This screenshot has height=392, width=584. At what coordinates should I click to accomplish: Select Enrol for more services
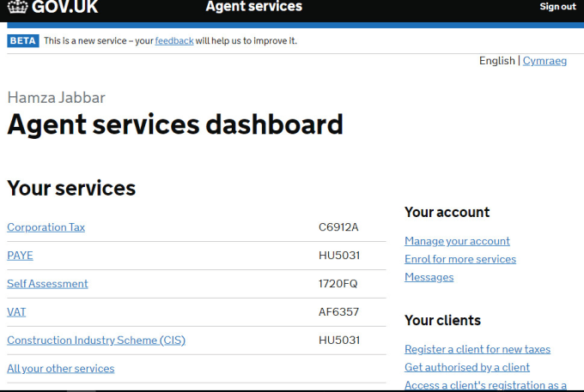coord(460,259)
